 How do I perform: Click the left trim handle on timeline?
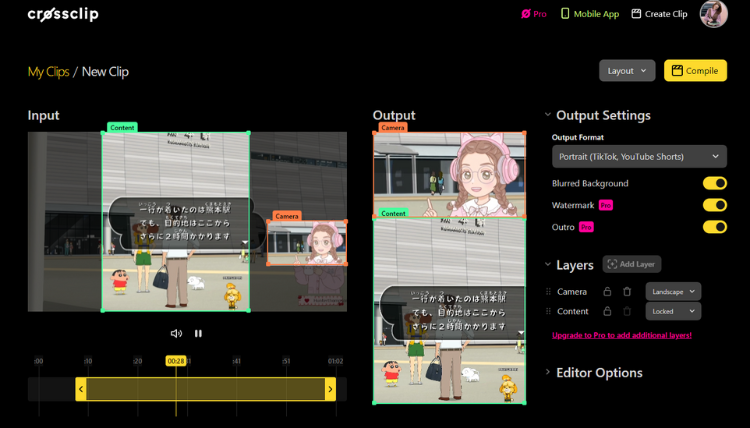(81, 389)
